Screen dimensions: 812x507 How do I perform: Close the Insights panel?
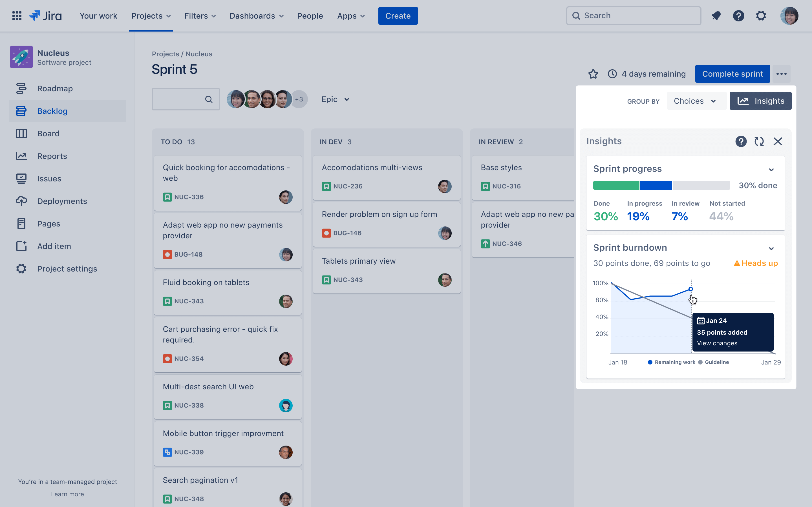coord(777,141)
